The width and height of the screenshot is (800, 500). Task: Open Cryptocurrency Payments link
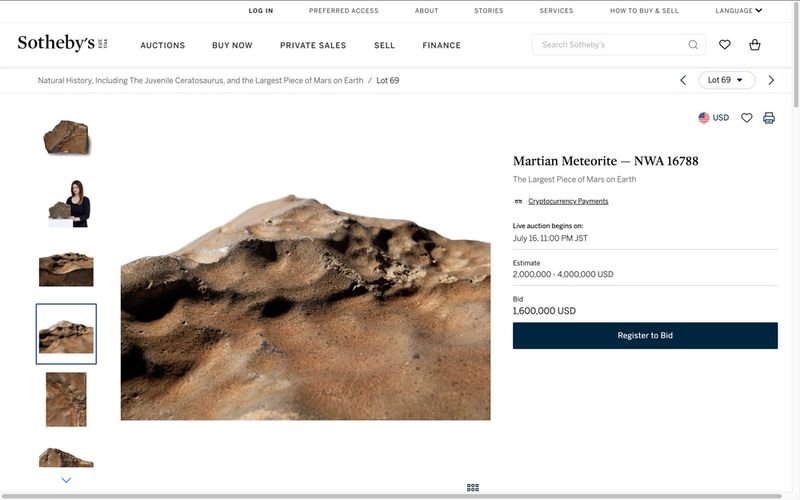click(x=567, y=201)
